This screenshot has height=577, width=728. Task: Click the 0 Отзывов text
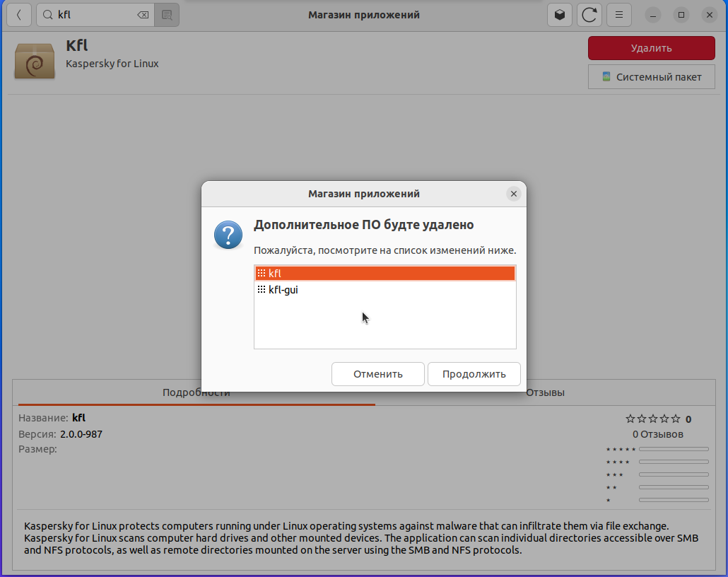pyautogui.click(x=658, y=434)
